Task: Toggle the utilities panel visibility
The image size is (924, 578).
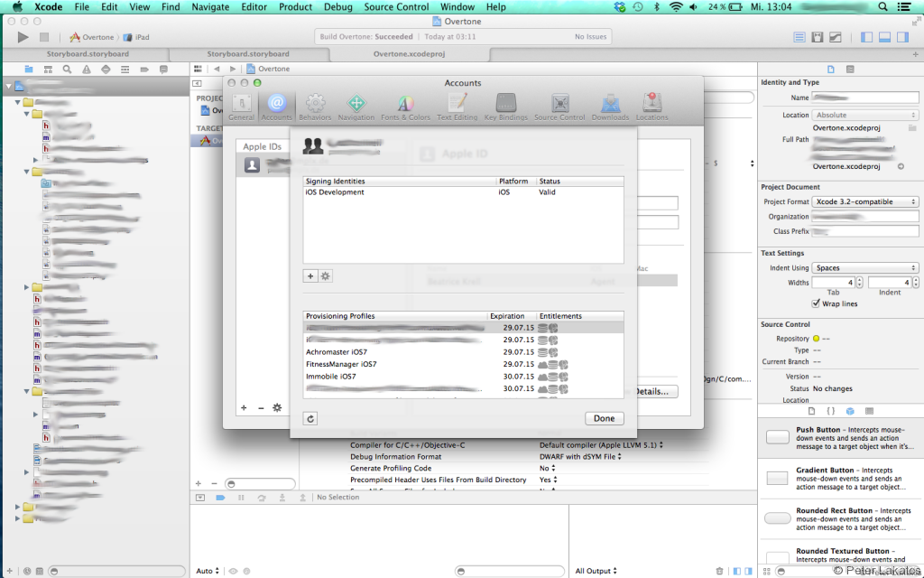Action: pos(902,37)
